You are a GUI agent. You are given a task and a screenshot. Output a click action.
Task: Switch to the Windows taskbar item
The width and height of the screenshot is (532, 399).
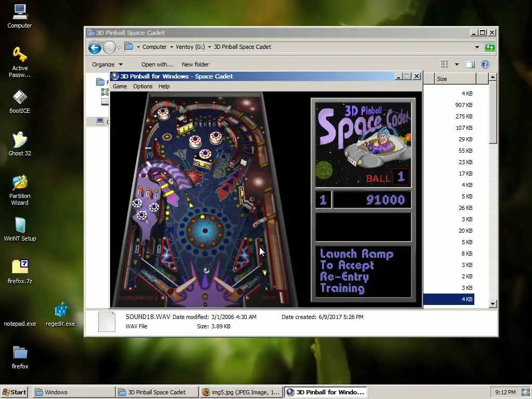click(74, 392)
